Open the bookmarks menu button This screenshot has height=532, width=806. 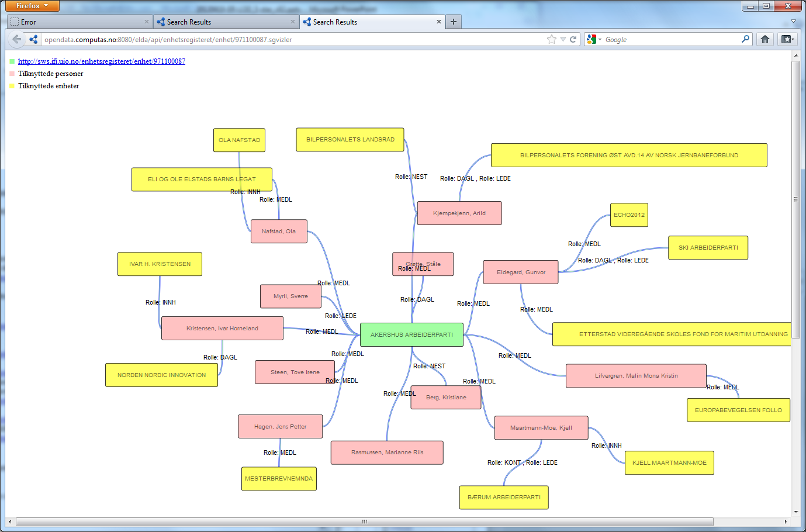pos(787,39)
